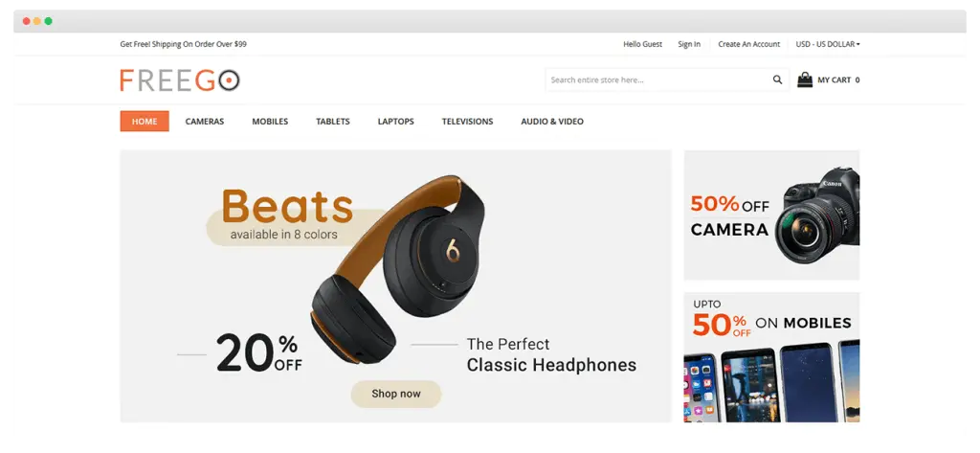
Task: Click the green window maximize dot
Action: pos(48,21)
